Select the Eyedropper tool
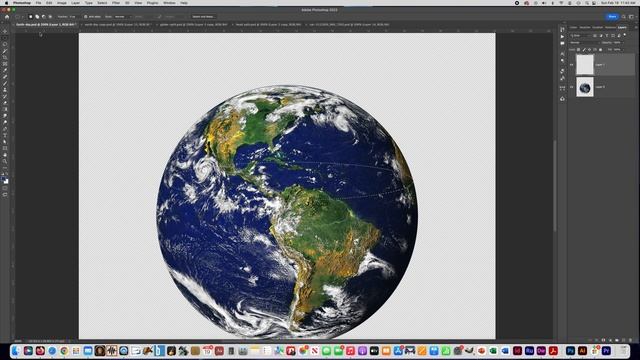This screenshot has width=640, height=360. click(5, 70)
